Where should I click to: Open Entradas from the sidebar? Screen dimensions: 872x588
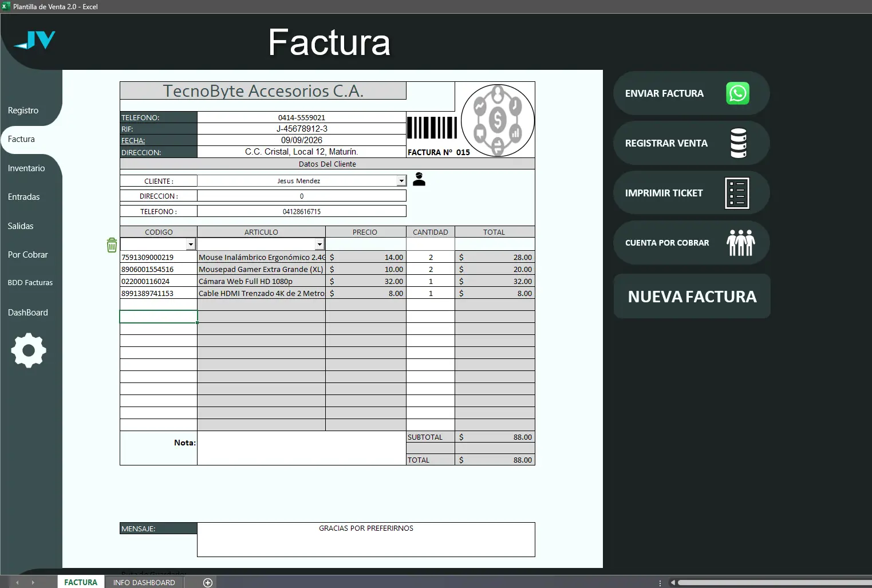pos(24,197)
